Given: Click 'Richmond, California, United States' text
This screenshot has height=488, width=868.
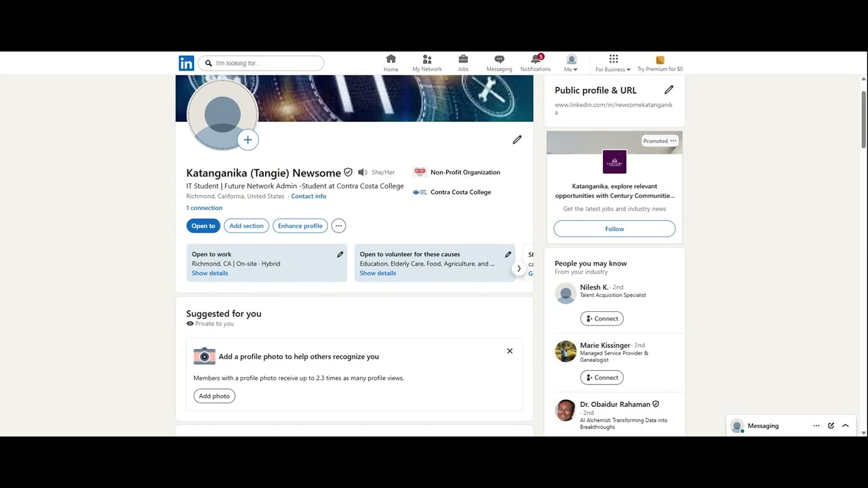Looking at the screenshot, I should [235, 196].
